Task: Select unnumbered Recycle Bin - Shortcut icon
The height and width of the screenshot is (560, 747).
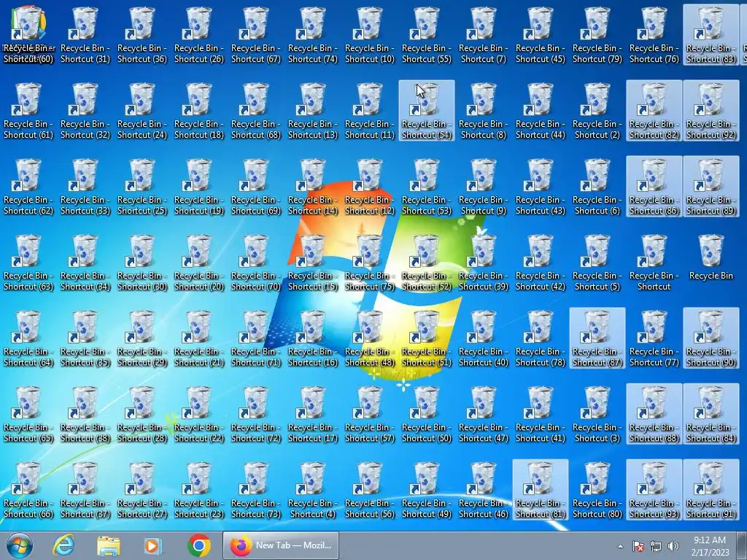Action: coord(654,262)
